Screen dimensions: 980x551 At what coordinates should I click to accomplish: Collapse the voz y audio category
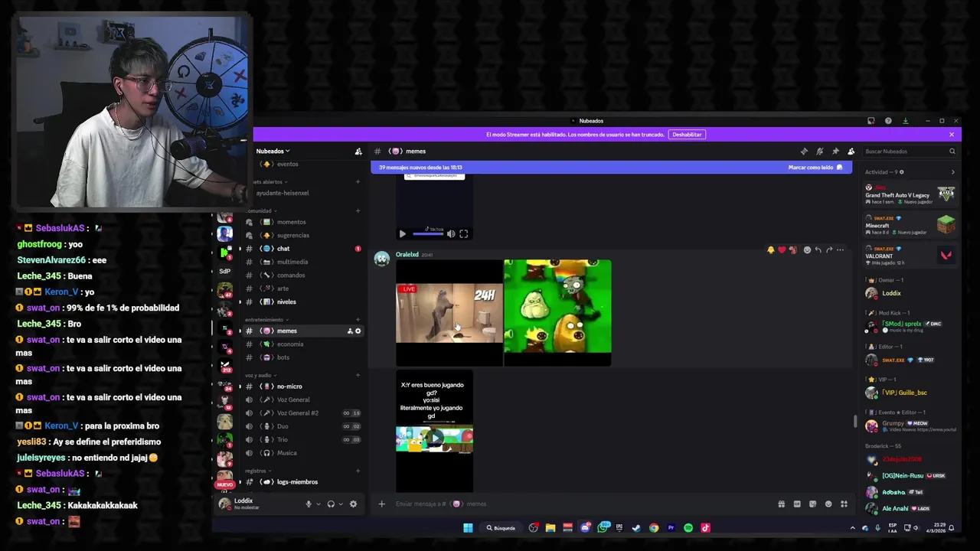click(260, 375)
